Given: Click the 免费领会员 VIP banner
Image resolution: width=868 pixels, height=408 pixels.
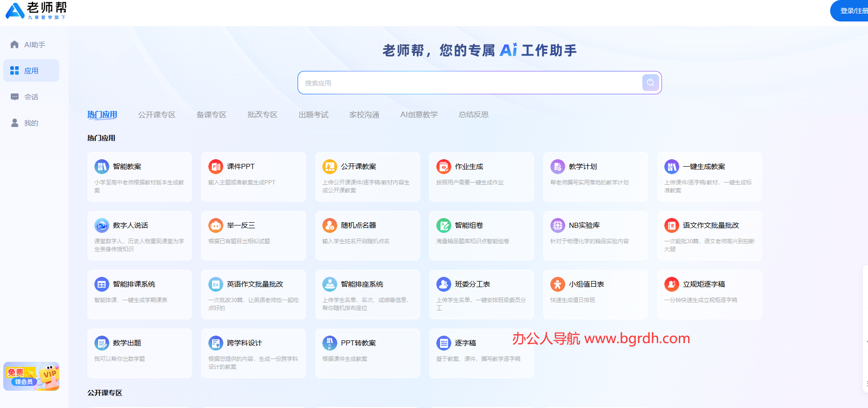Looking at the screenshot, I should [x=31, y=376].
